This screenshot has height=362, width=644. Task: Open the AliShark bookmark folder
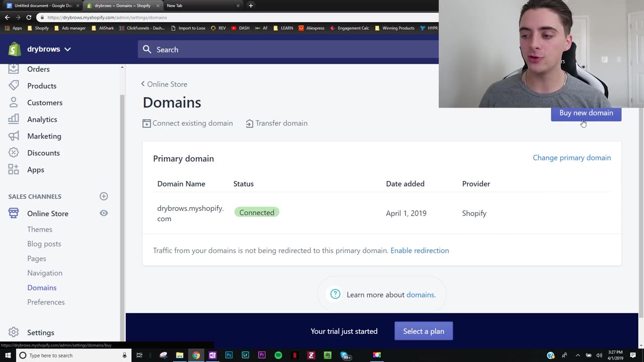click(103, 28)
